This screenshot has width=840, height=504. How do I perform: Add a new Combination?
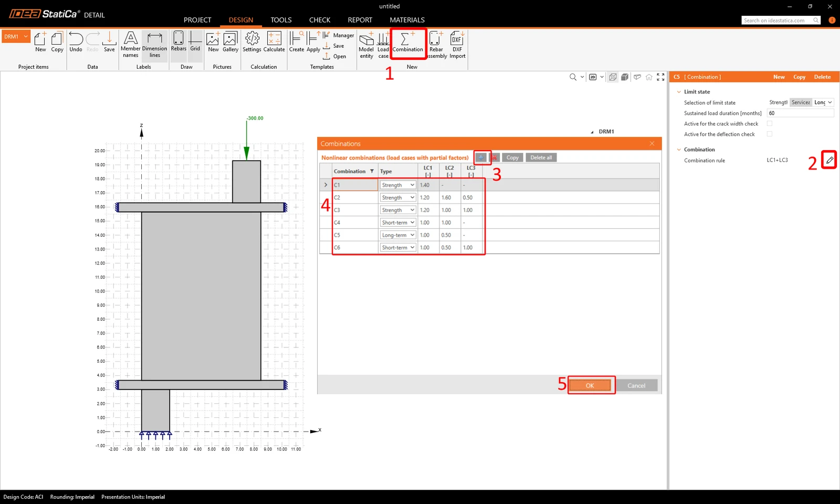click(x=408, y=42)
